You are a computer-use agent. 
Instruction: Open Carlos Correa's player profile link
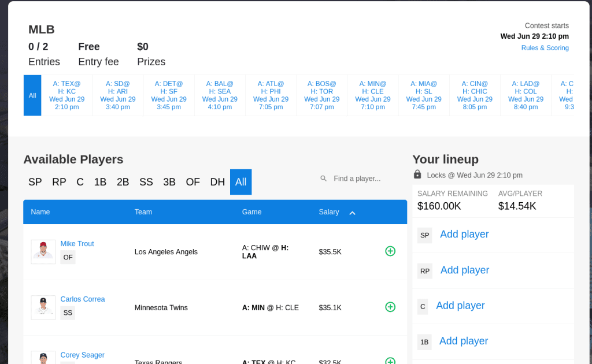[83, 299]
